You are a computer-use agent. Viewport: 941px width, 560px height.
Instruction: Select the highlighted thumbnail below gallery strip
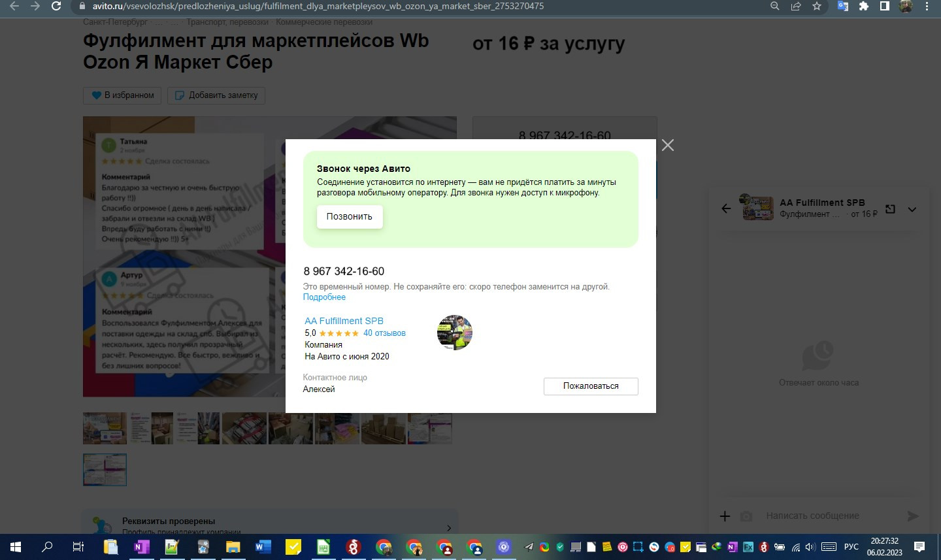pyautogui.click(x=105, y=470)
